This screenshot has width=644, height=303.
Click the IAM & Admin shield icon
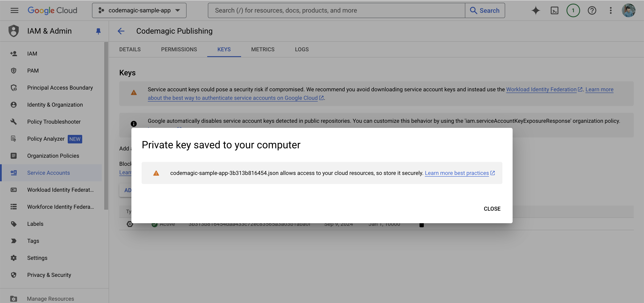13,31
